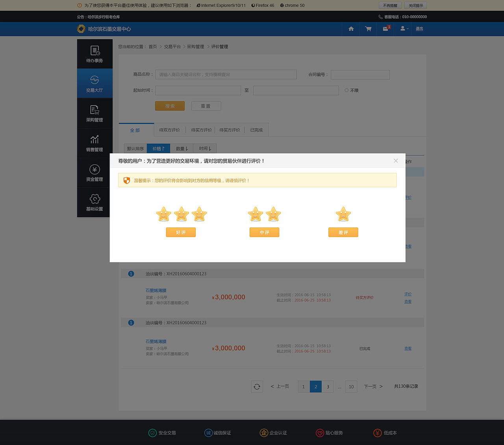The image size is (504, 445).
Task: Switch to the 待双方评价 tab
Action: 169,130
